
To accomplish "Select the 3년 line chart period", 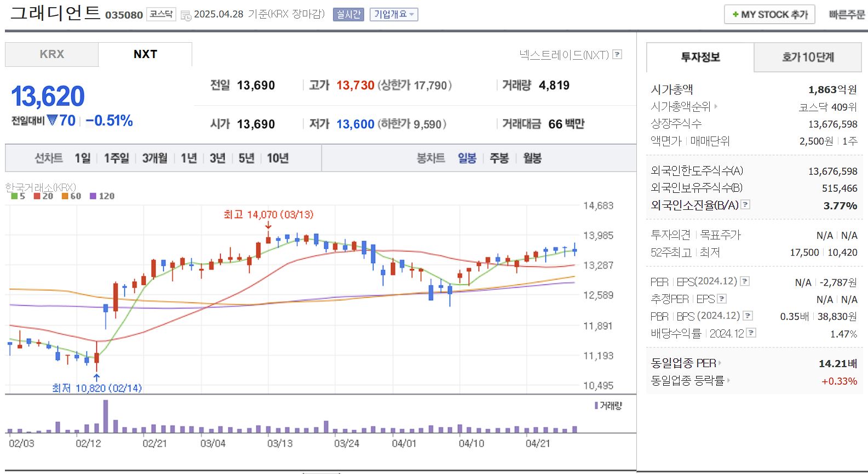I will click(217, 158).
